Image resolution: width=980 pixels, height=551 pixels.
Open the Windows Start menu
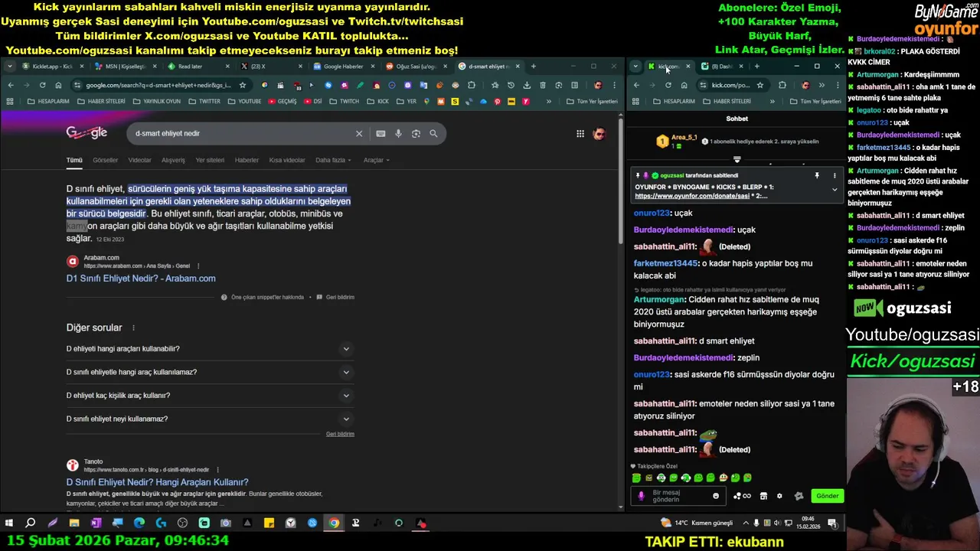9,523
